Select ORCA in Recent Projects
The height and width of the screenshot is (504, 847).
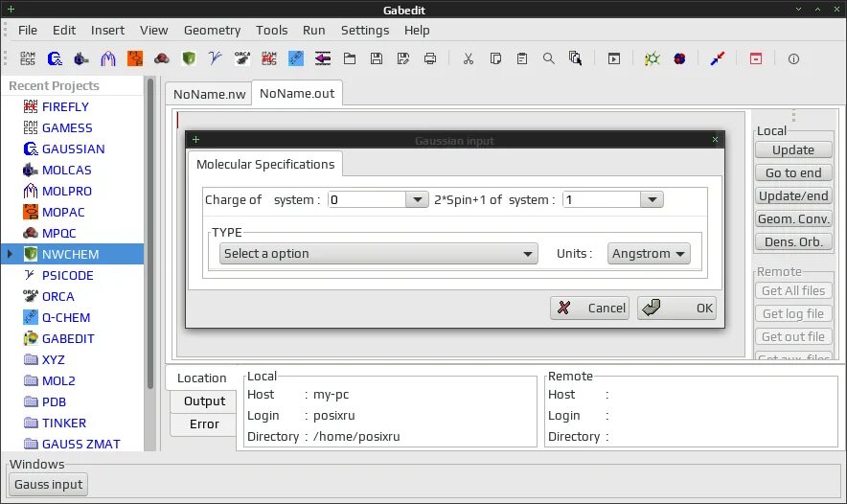(x=58, y=297)
